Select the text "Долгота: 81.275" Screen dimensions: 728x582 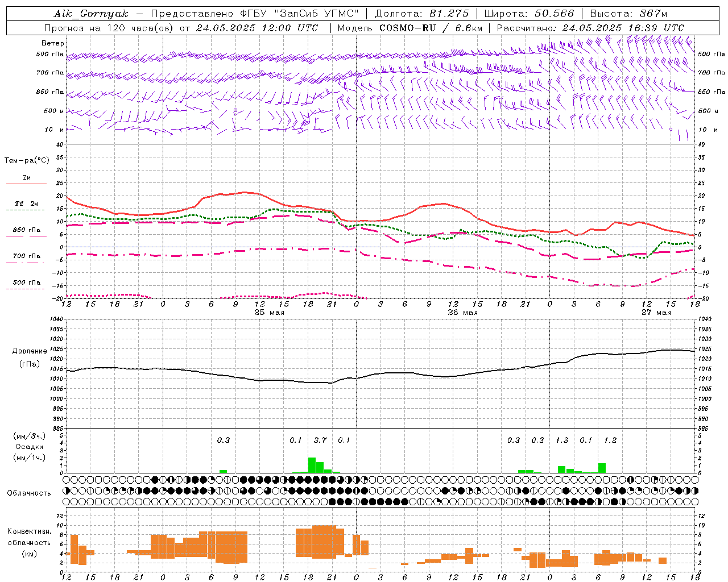click(x=422, y=14)
